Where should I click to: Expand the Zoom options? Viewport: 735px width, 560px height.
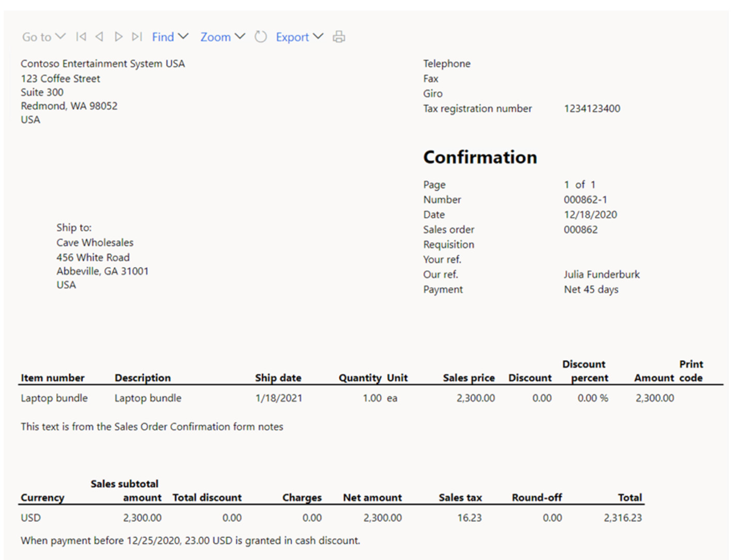(239, 36)
